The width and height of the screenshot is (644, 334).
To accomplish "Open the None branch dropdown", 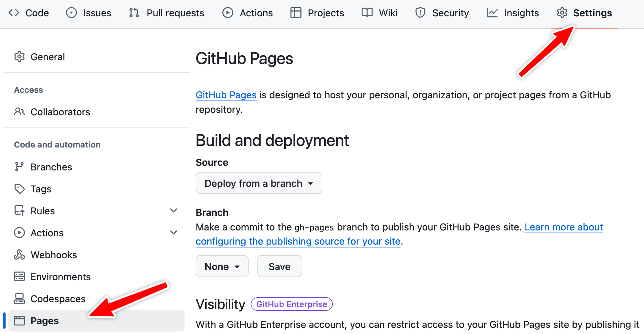I will [222, 266].
